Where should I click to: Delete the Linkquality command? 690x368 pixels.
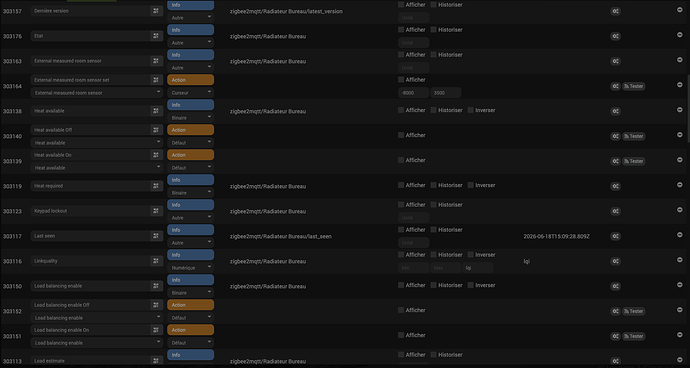(x=680, y=260)
